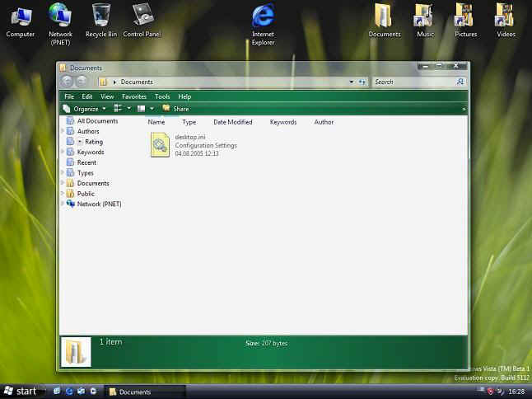This screenshot has width=532, height=399.
Task: Open Internet Explorer desktop icon
Action: [x=263, y=16]
